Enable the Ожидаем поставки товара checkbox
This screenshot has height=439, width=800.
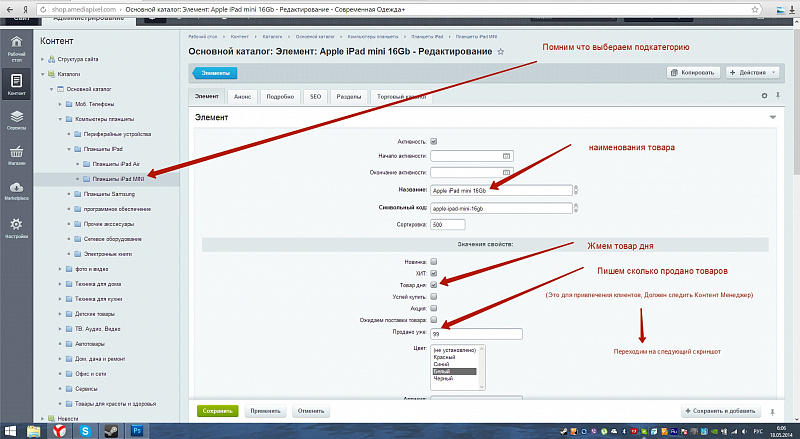434,320
